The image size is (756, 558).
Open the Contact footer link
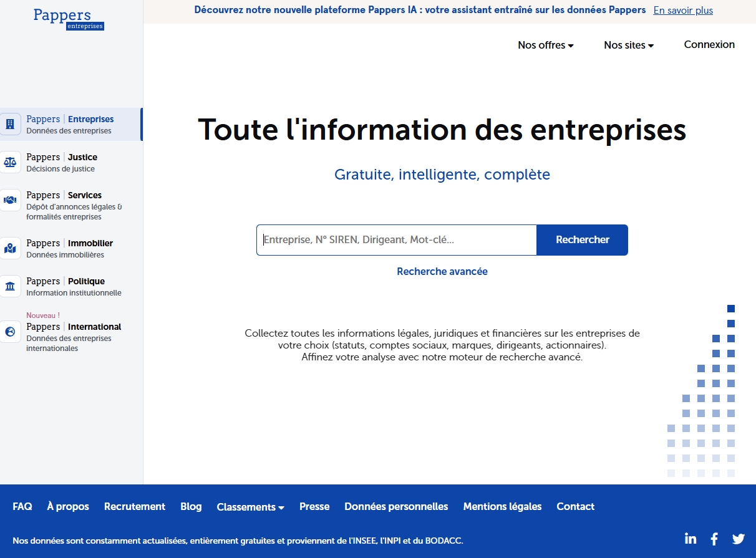coord(575,506)
